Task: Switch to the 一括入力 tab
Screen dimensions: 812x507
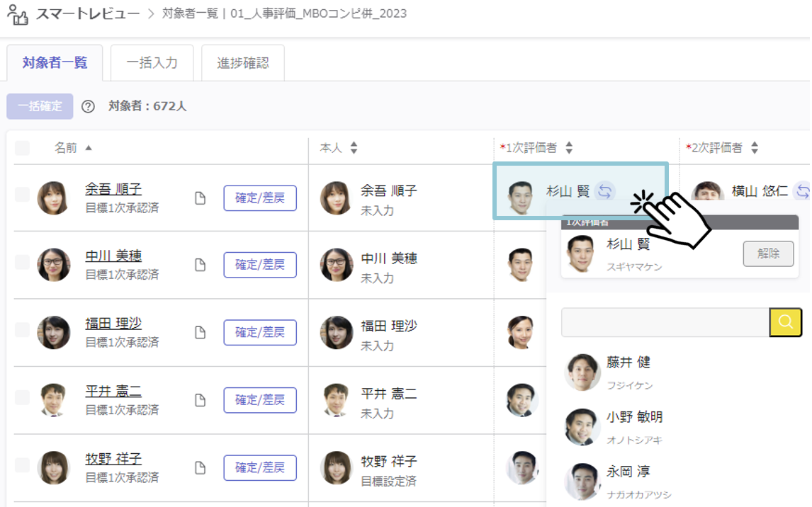Action: (x=152, y=63)
